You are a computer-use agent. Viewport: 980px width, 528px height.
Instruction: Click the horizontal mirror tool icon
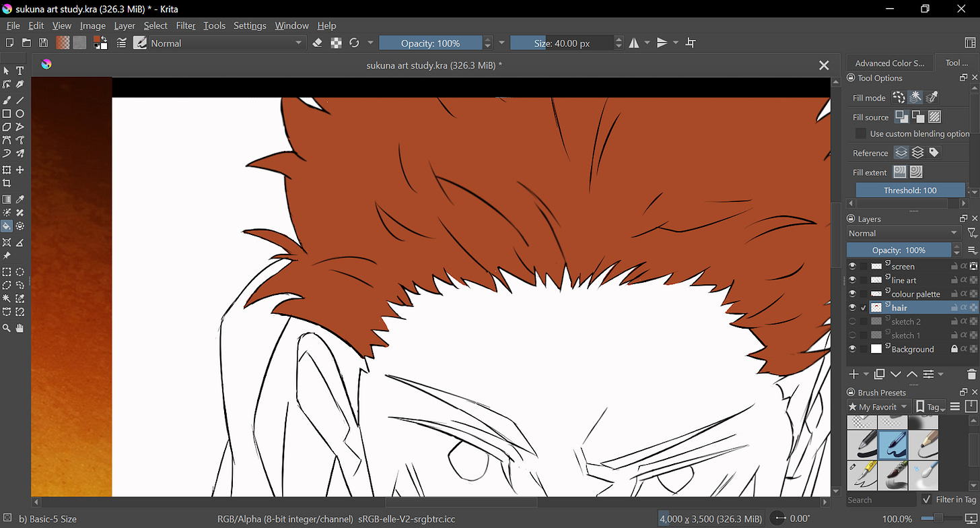click(x=634, y=43)
